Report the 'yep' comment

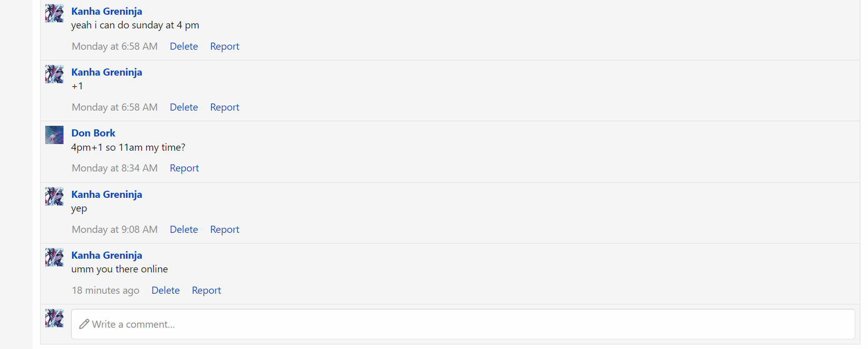pyautogui.click(x=224, y=229)
